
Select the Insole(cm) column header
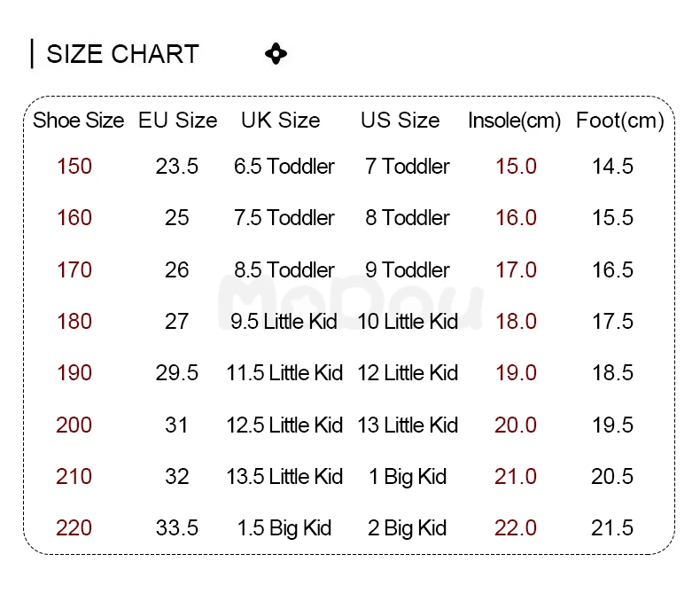point(515,121)
